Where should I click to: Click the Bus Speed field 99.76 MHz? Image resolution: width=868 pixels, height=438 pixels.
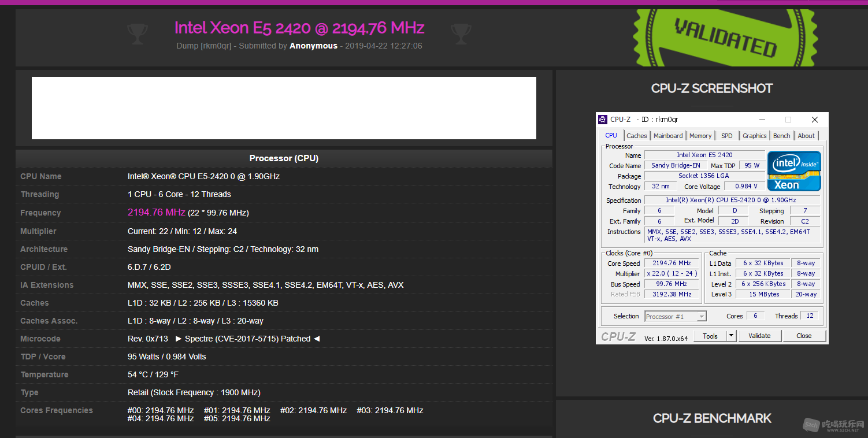click(x=672, y=284)
